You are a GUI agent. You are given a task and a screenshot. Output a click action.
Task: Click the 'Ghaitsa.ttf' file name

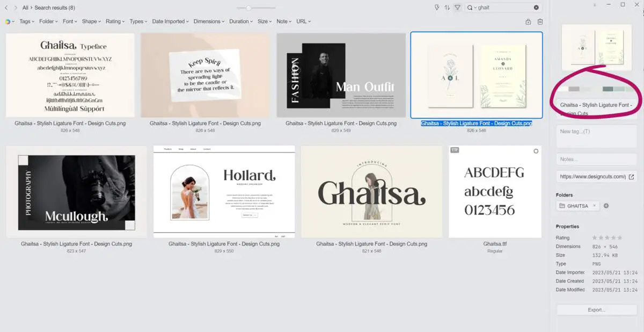coord(495,244)
